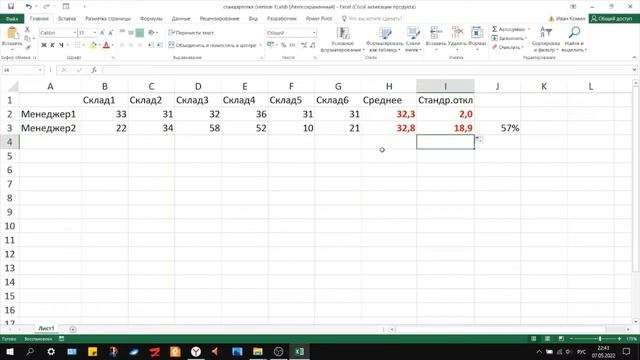This screenshot has width=640, height=360.
Task: Expand merge and center options arrow
Action: 260,45
